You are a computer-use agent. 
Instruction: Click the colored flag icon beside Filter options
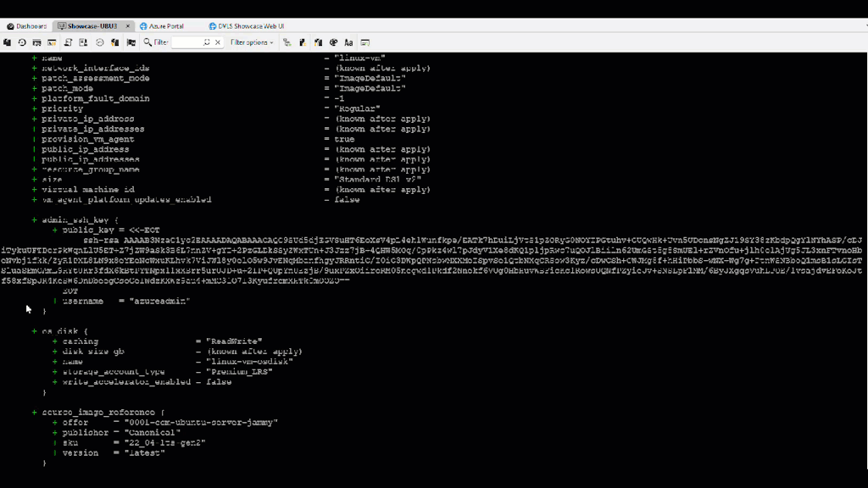pos(318,42)
